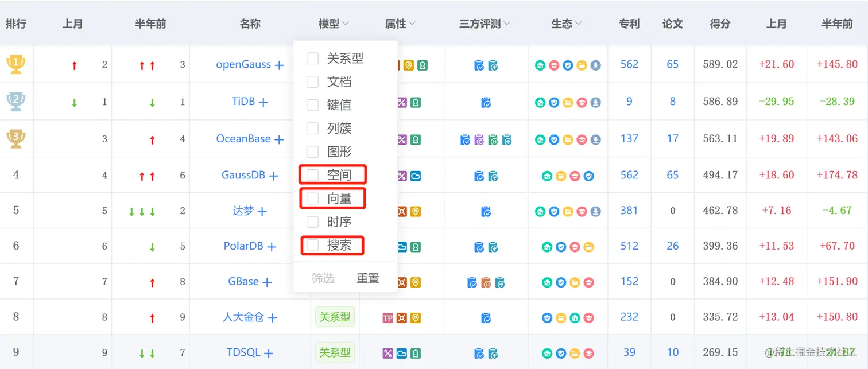This screenshot has width=868, height=369.
Task: Click the purple percent icon in TDSQL row
Action: [387, 354]
